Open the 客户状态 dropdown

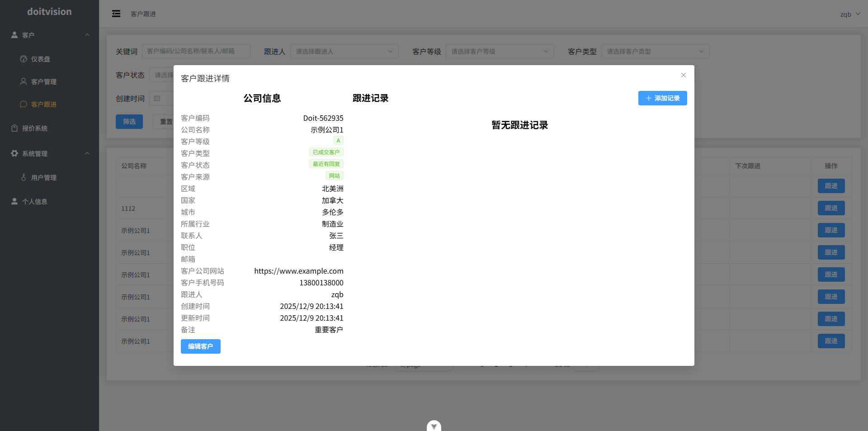[x=162, y=75]
